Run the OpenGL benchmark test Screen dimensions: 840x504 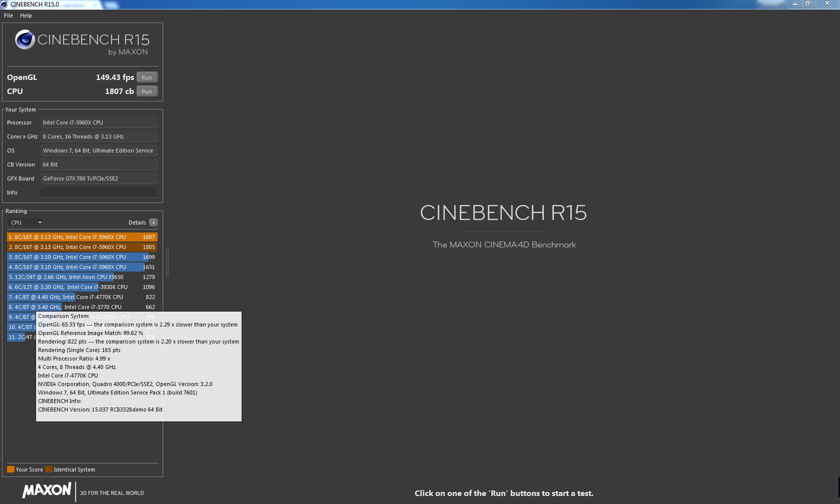coord(147,77)
